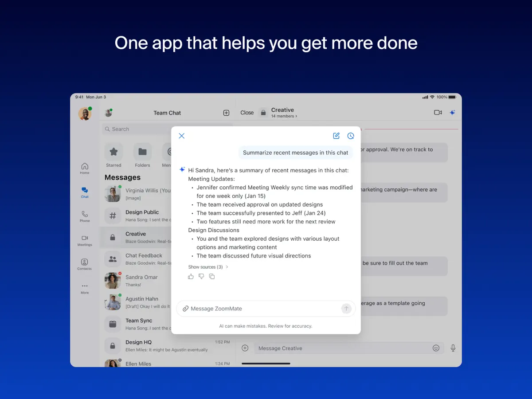This screenshot has width=532, height=399.
Task: Open the profile avatar at sidebar top
Action: (85, 113)
